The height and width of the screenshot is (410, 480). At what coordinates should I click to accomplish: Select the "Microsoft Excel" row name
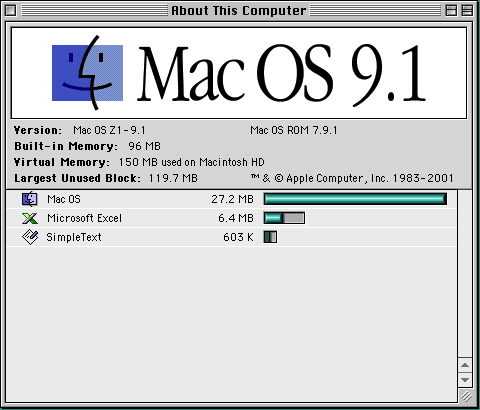(85, 218)
